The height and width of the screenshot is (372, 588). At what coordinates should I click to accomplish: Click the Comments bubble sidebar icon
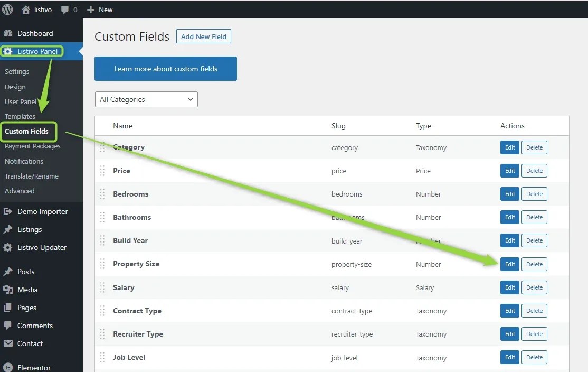[x=8, y=325]
